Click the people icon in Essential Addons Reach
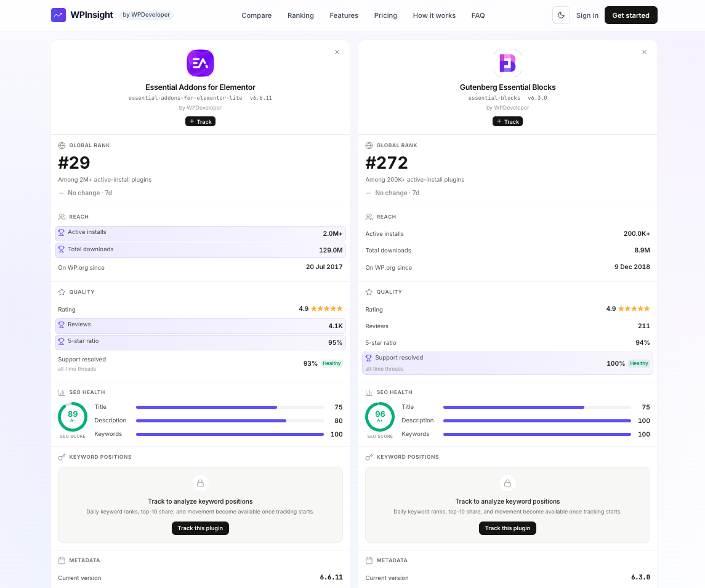 click(62, 217)
